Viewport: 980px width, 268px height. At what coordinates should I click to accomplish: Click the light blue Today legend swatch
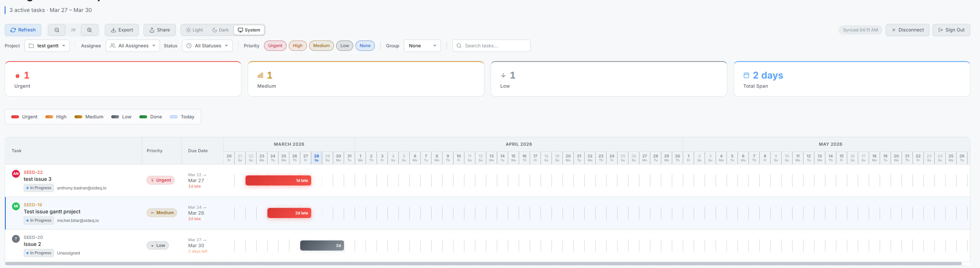pos(173,117)
